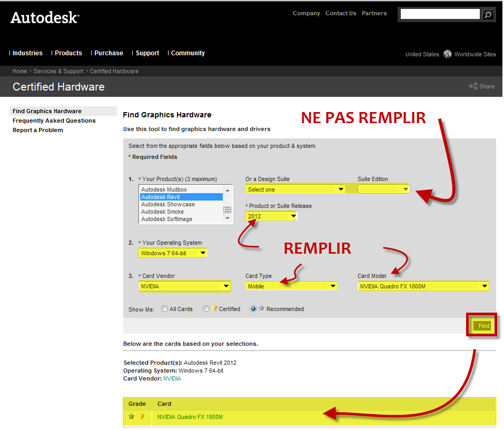Click the product list scroll up arrow

(228, 190)
